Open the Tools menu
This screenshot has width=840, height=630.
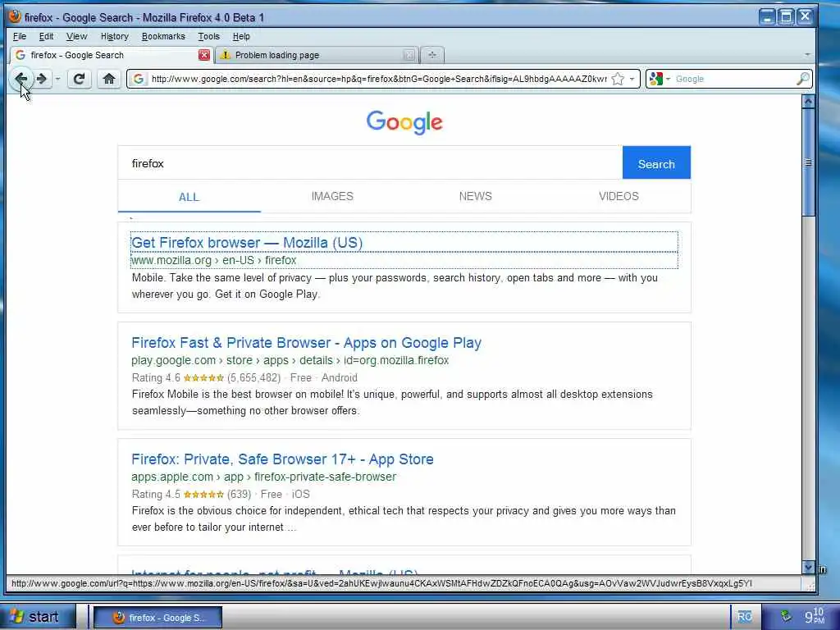click(209, 36)
